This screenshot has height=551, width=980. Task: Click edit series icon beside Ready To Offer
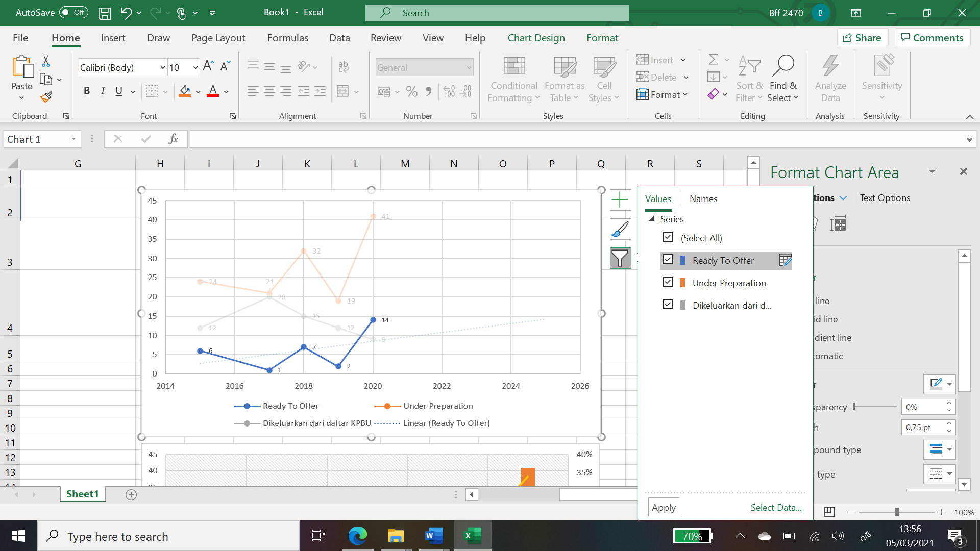(x=785, y=260)
